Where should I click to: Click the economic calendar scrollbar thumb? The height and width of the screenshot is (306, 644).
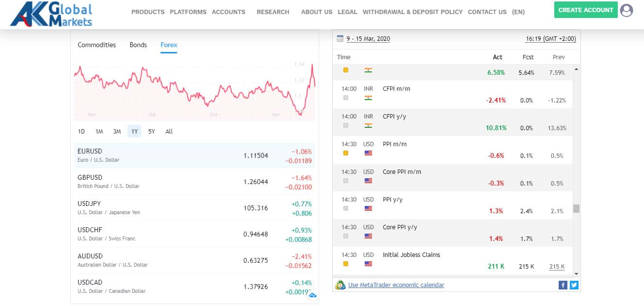click(576, 208)
